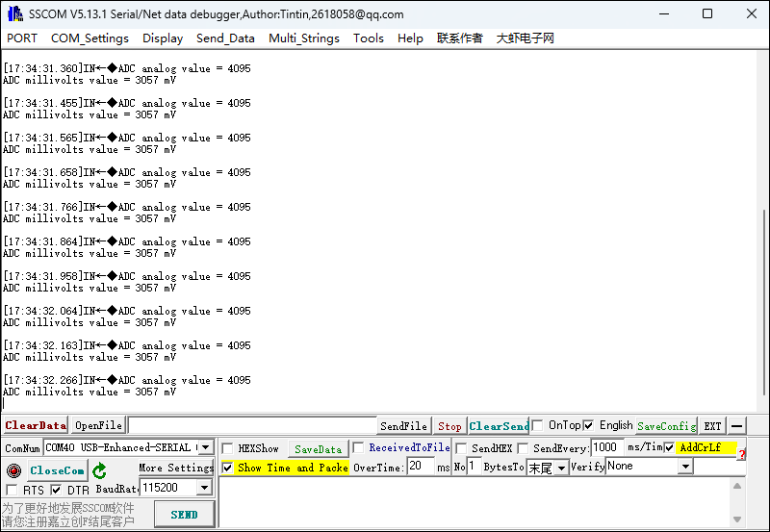Click the red question mark help icon
Image resolution: width=770 pixels, height=532 pixels.
tap(742, 454)
